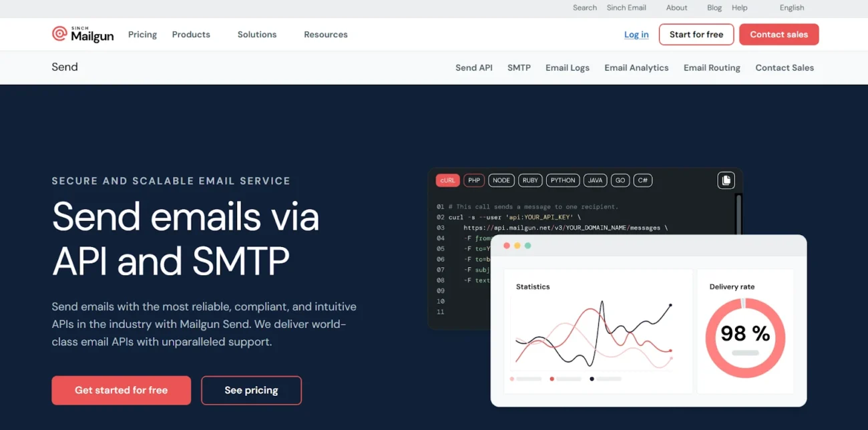
Task: Select the NODE code tab
Action: (x=501, y=180)
